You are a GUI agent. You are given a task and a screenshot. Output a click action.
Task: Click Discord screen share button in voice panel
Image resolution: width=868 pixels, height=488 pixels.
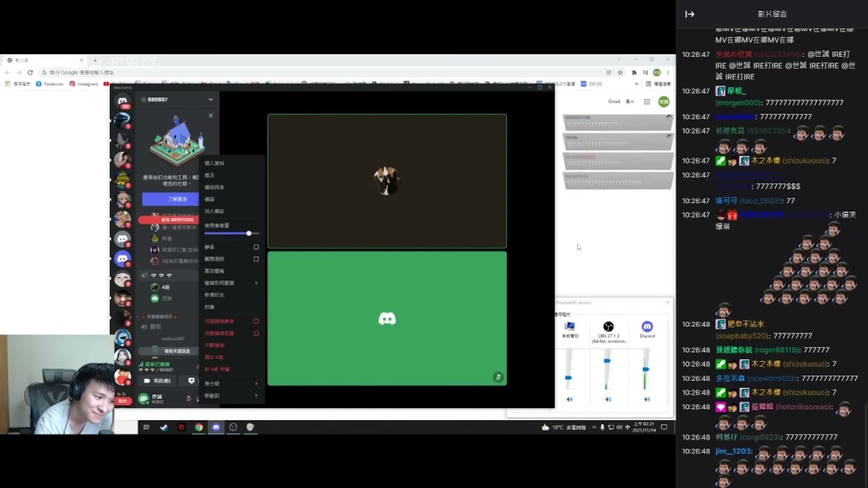pos(192,381)
